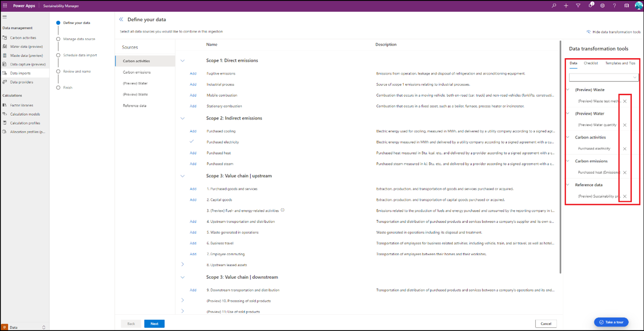The image size is (644, 331).
Task: Open the settings gear
Action: [603, 6]
